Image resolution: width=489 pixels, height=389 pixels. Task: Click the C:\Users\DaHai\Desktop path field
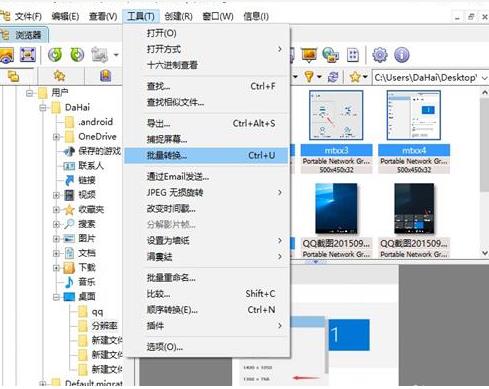[427, 78]
